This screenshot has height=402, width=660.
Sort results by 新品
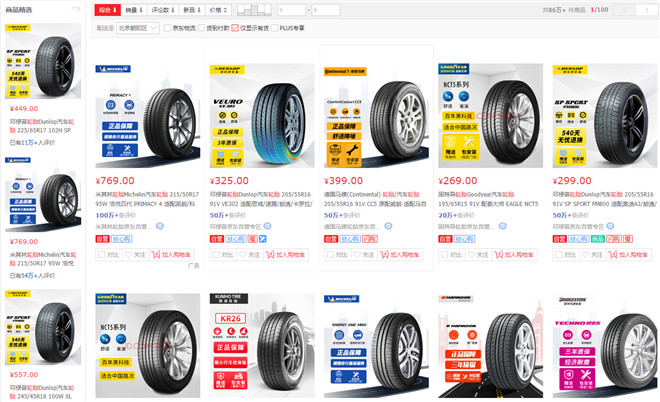(x=192, y=10)
